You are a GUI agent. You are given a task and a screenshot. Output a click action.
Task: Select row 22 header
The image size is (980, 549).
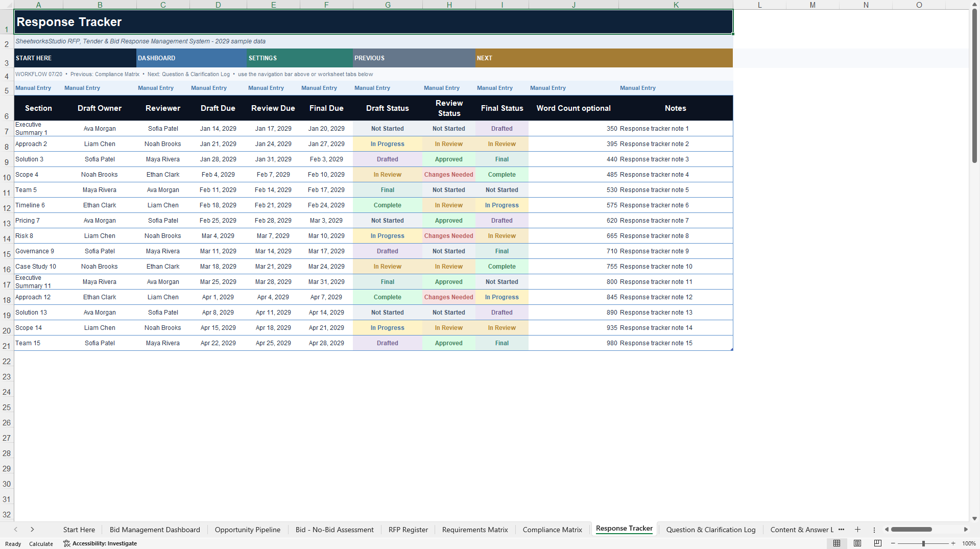pyautogui.click(x=7, y=362)
